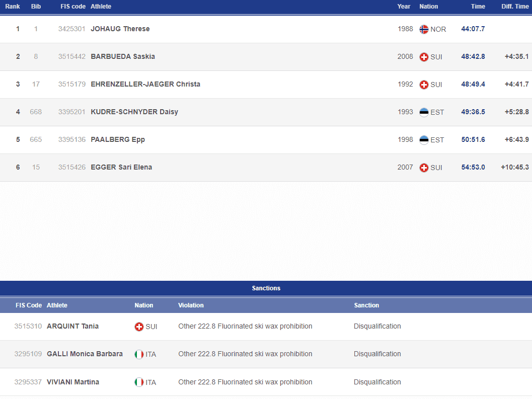Select FIS code 3515179
Viewport: 532px width, 399px height.
click(71, 84)
